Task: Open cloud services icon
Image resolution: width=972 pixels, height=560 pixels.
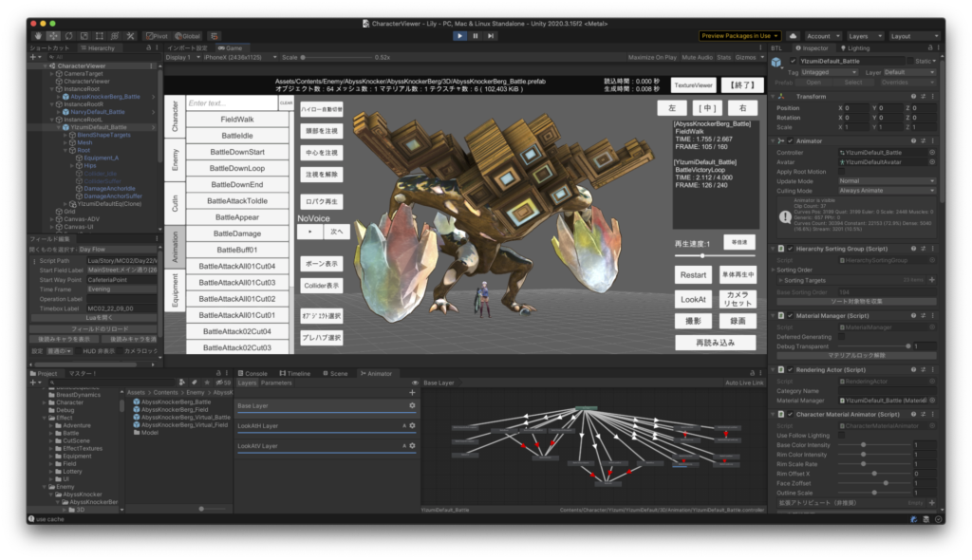Action: 793,36
